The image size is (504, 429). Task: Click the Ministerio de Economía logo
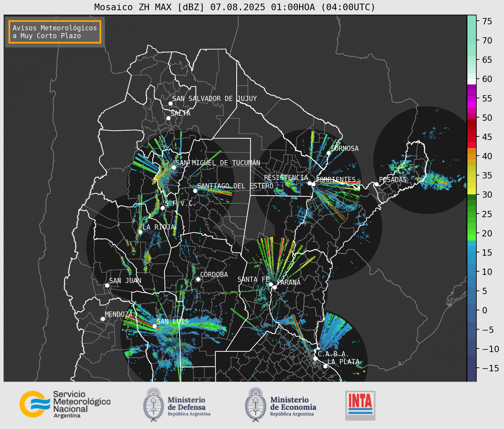click(x=280, y=405)
